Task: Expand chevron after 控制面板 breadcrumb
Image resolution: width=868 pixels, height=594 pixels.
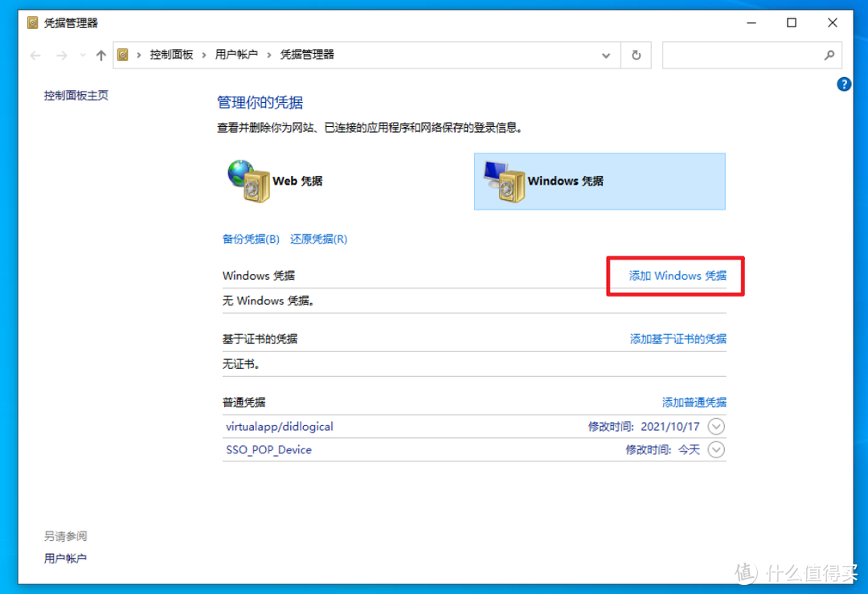Action: 204,55
